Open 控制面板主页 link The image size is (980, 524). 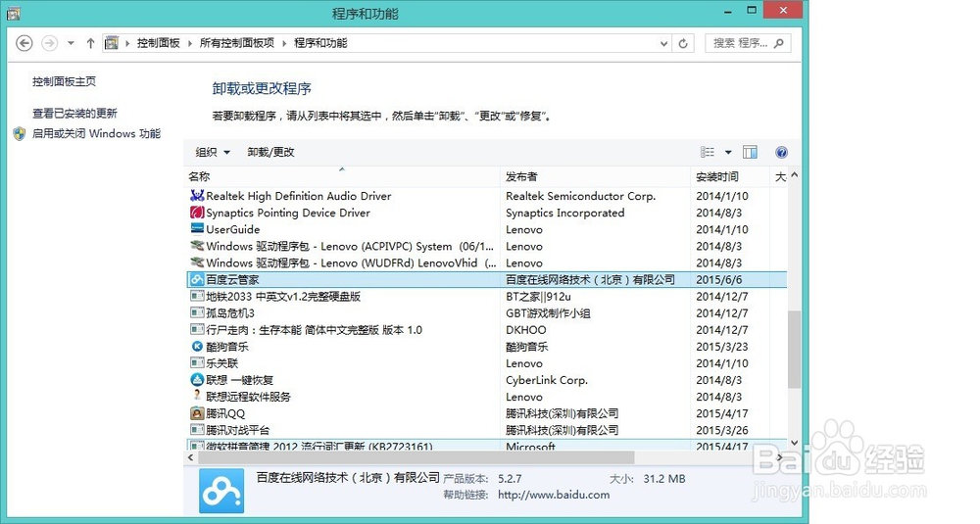click(x=64, y=81)
